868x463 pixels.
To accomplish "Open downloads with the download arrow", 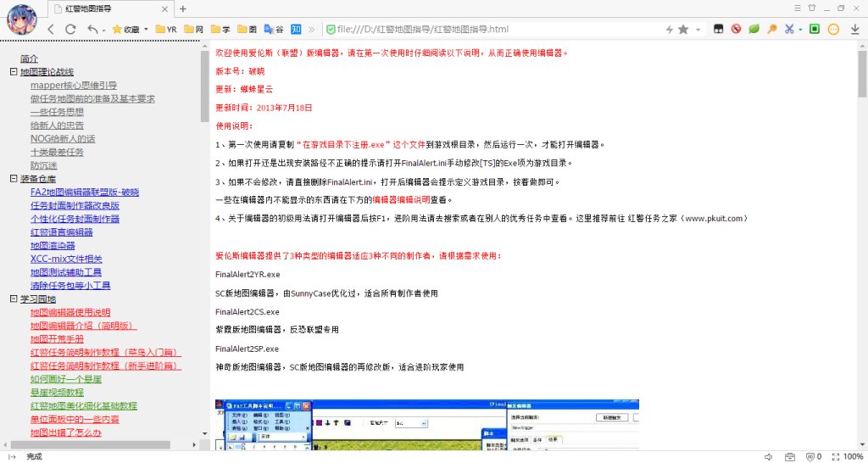I will click(x=854, y=30).
